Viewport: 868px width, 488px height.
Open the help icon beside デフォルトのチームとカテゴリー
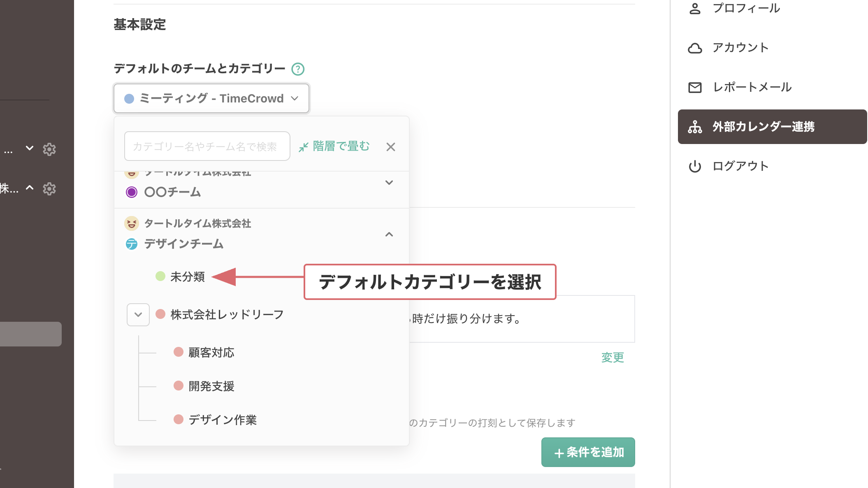(297, 69)
